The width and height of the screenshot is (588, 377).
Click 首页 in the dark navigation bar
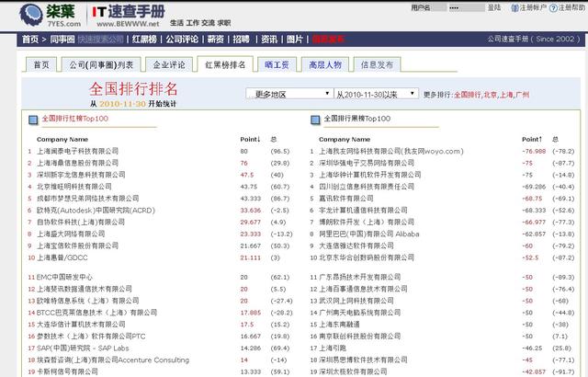(30, 39)
